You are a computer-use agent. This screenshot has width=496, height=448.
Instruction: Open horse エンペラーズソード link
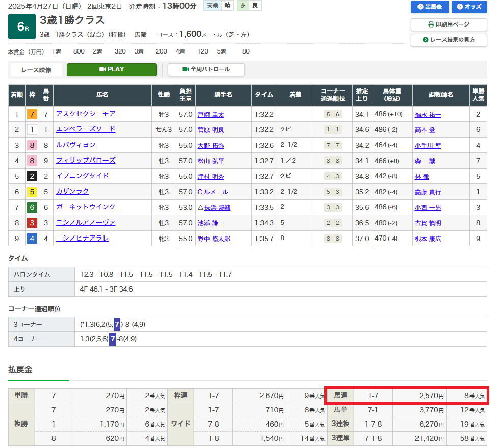point(86,129)
